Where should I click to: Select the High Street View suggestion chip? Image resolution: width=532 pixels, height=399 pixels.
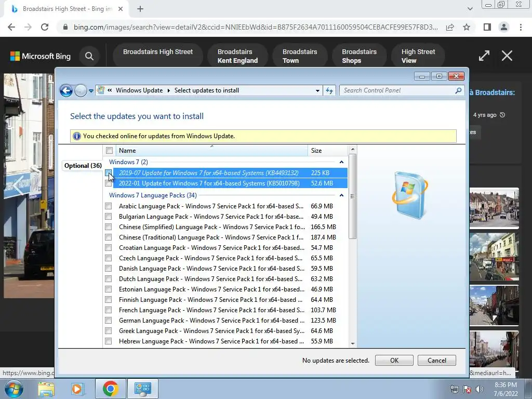[418, 56]
